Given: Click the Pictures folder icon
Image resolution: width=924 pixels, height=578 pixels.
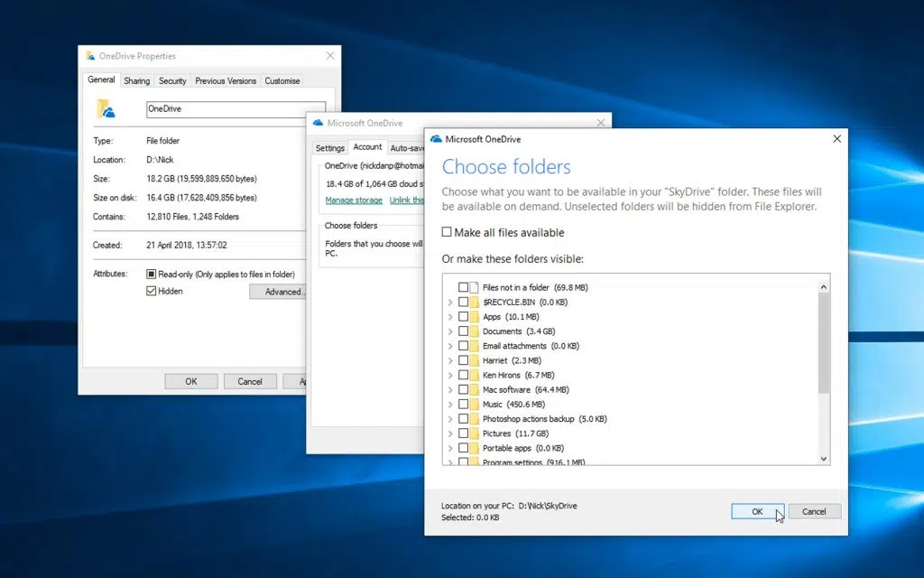Looking at the screenshot, I should [x=475, y=433].
